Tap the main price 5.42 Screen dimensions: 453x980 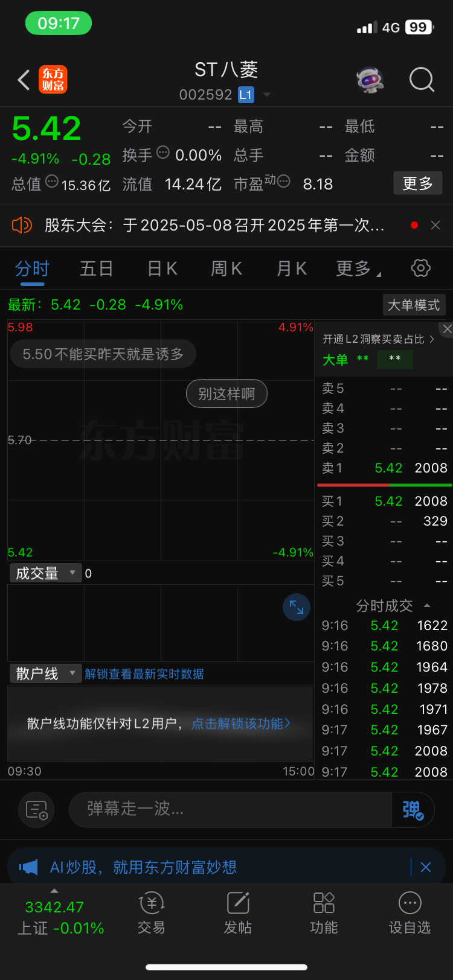click(47, 128)
